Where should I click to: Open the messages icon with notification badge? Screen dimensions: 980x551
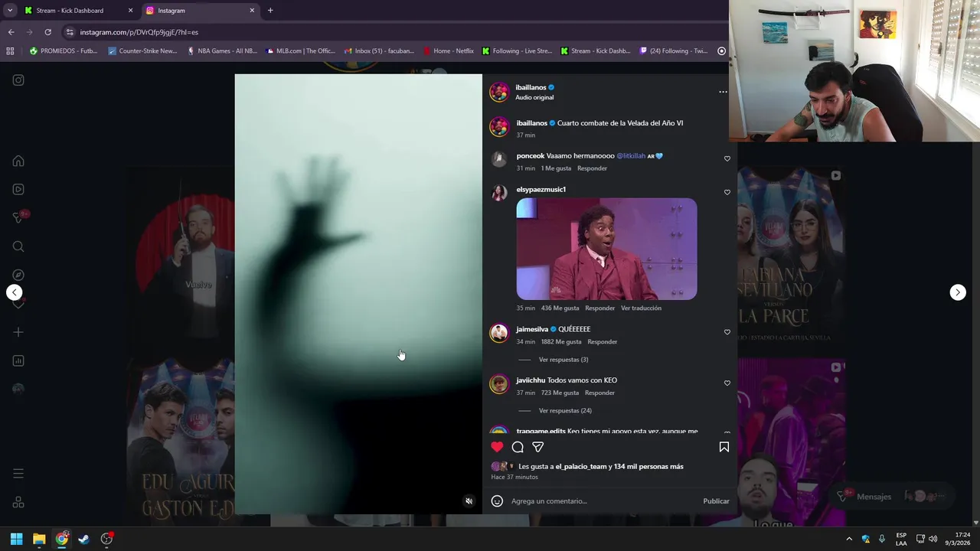(20, 217)
